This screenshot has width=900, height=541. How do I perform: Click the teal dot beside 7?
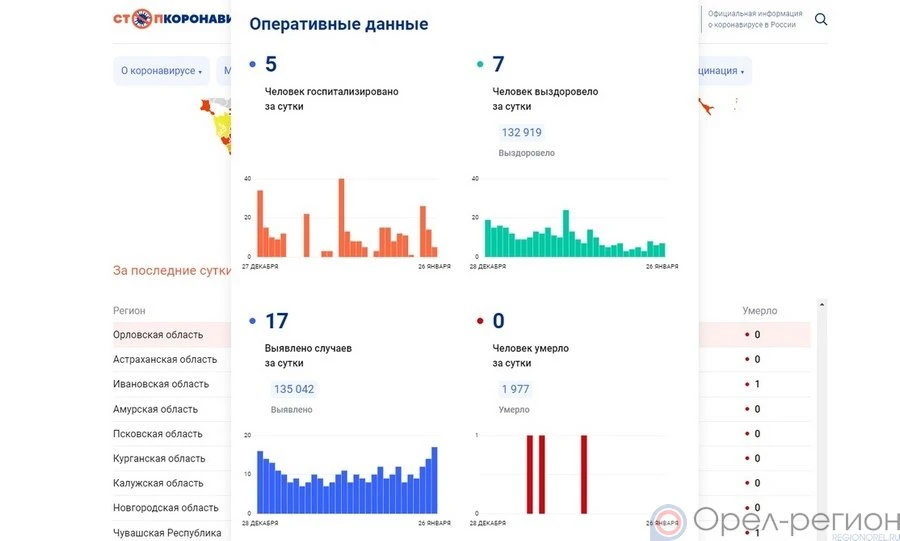click(x=481, y=66)
